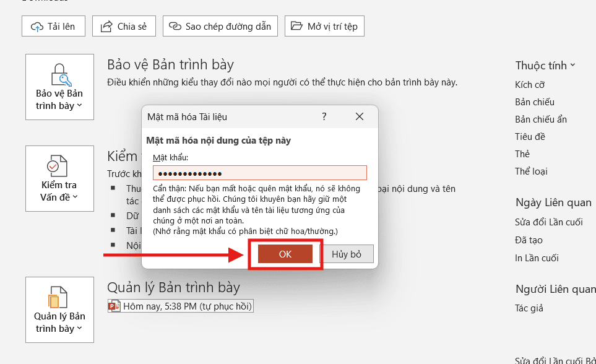The height and width of the screenshot is (364, 596).
Task: Click the Kiểm tra Vấn đề checkmark icon
Action: point(59,166)
